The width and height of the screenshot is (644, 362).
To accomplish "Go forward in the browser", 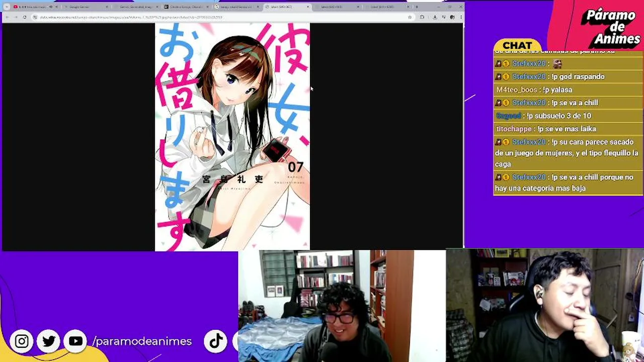I will tap(16, 17).
